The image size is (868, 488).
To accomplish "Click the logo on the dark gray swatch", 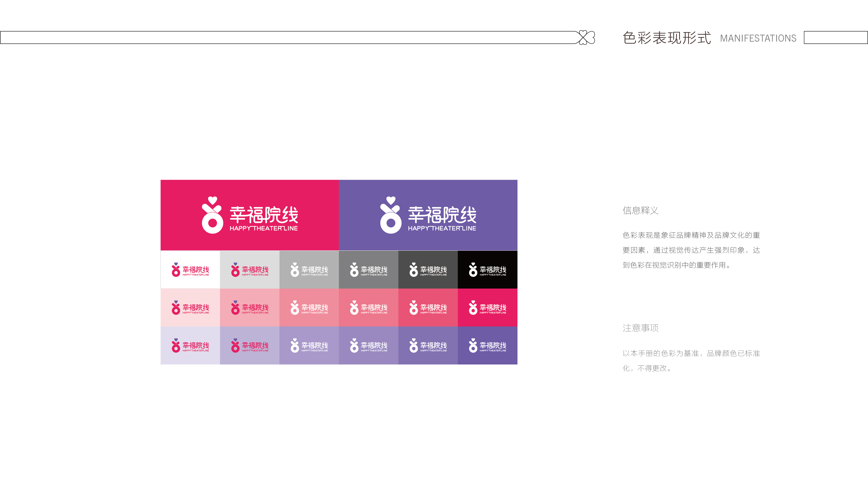I will click(x=428, y=270).
